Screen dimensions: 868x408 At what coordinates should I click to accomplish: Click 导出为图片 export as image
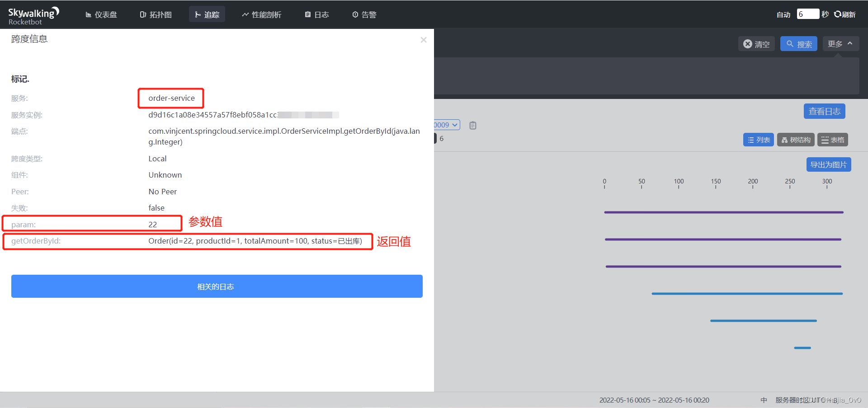[829, 164]
